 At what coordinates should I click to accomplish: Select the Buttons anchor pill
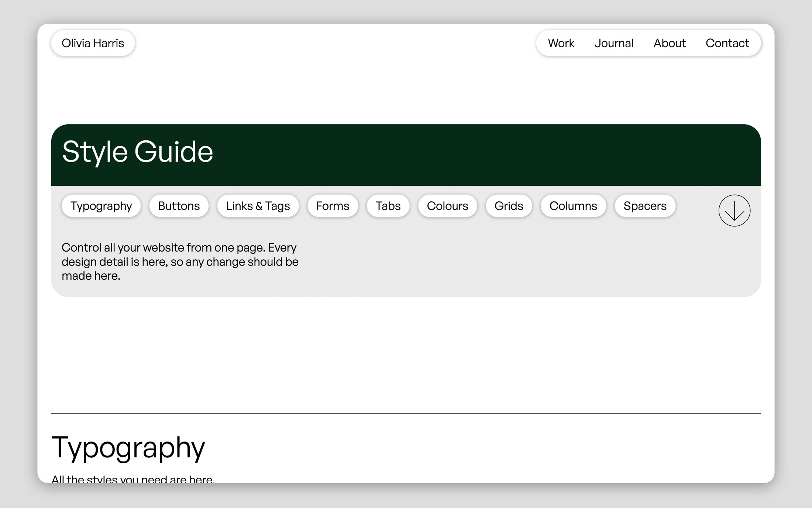coord(179,206)
